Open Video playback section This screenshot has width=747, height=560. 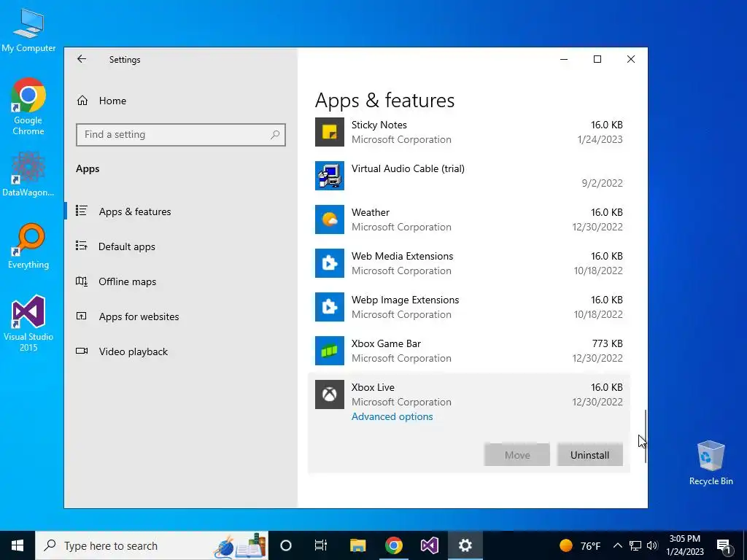(x=133, y=352)
